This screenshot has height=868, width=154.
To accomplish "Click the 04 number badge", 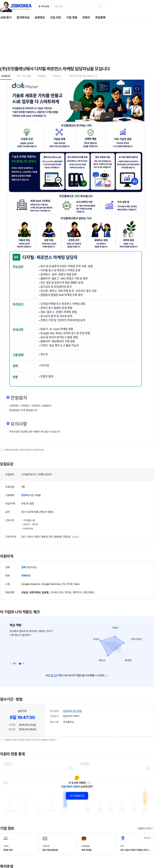I will point(16,257).
